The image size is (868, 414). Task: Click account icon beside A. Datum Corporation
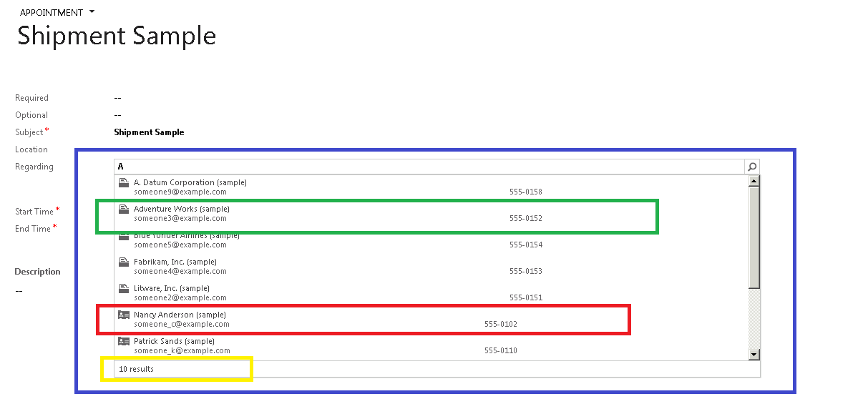123,183
